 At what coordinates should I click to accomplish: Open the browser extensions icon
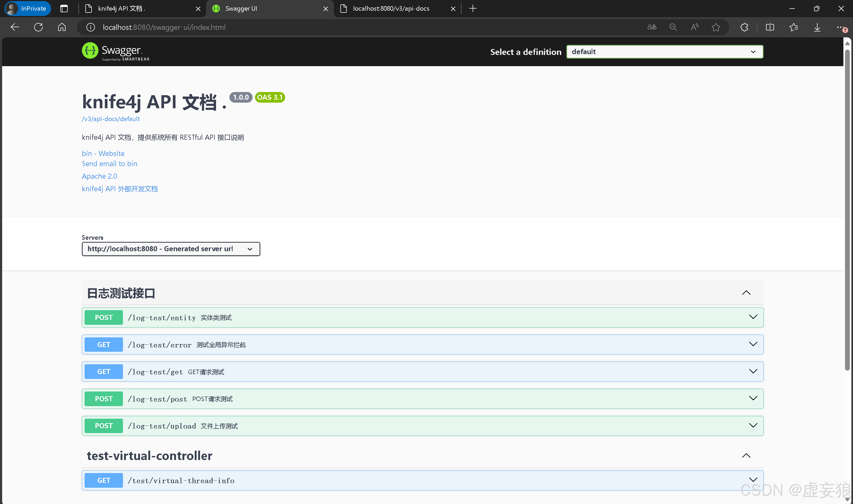(744, 27)
